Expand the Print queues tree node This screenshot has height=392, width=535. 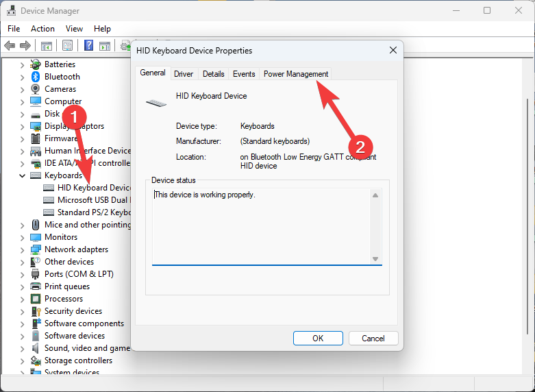point(22,287)
